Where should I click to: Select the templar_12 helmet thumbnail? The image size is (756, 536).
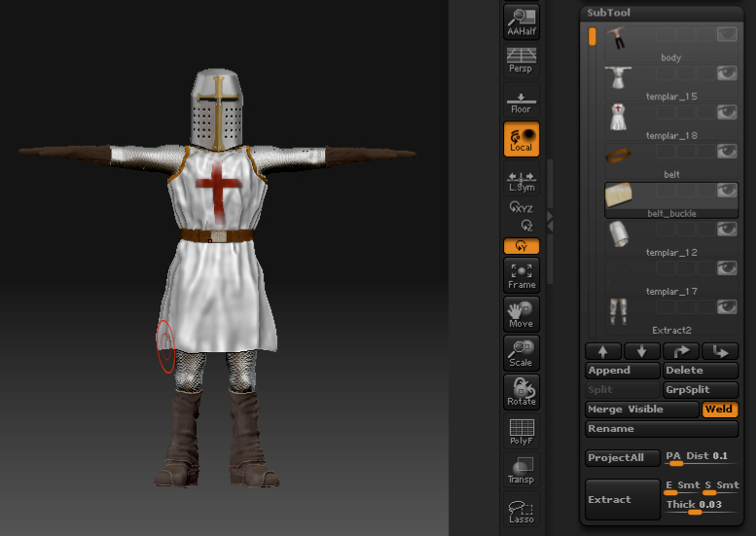click(618, 233)
